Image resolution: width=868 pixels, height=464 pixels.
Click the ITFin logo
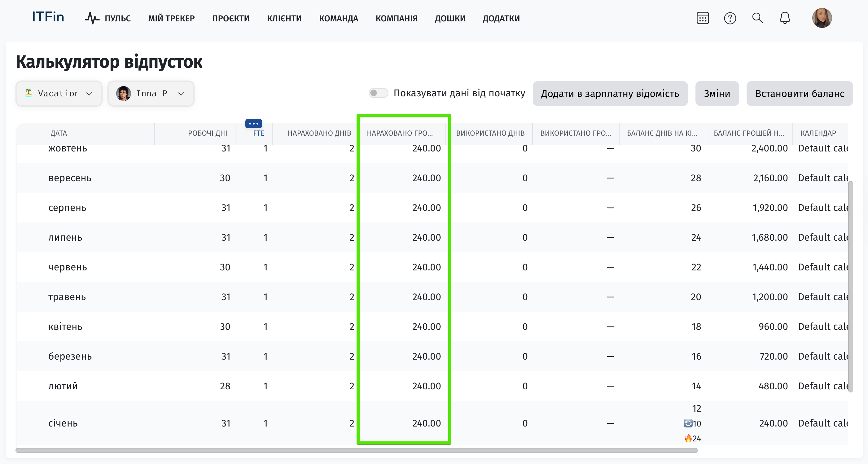click(x=48, y=17)
